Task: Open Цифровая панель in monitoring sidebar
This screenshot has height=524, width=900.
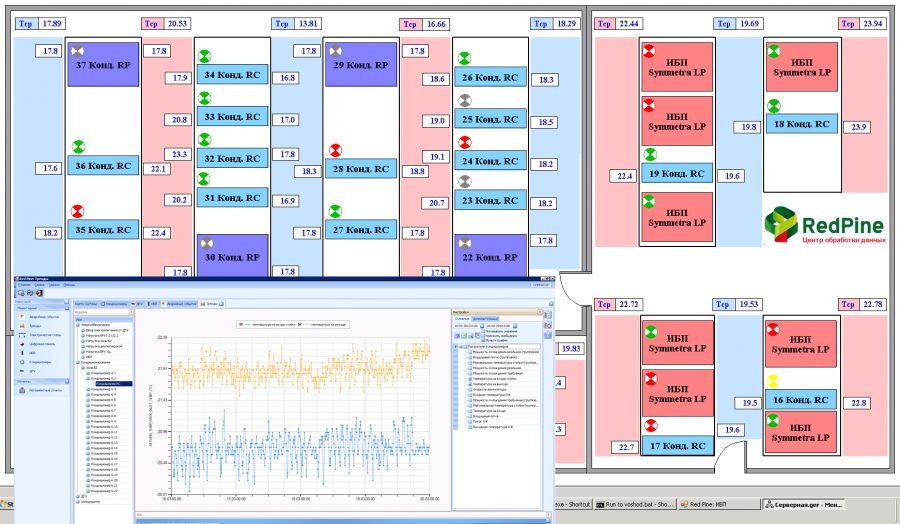Action: [x=42, y=344]
